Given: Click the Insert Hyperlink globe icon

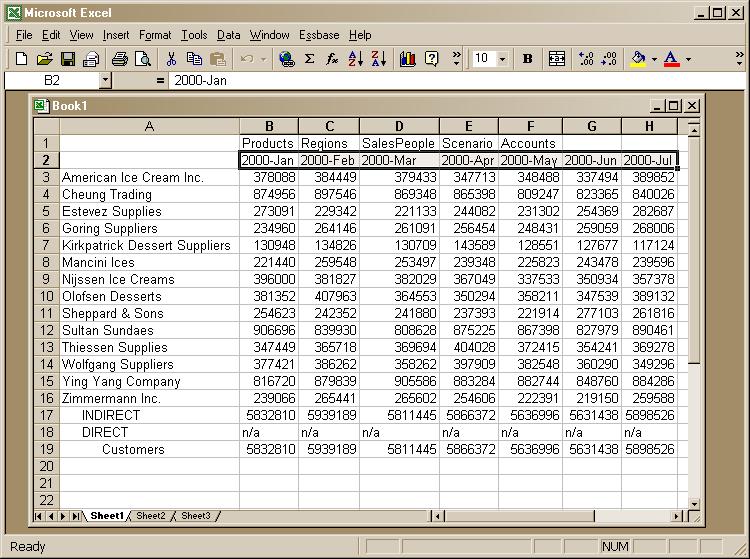Looking at the screenshot, I should (x=287, y=59).
